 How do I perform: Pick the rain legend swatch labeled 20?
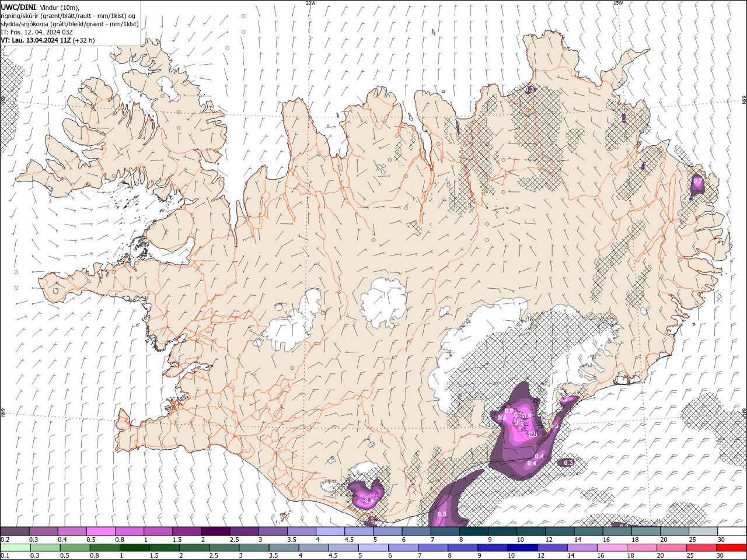(672, 548)
